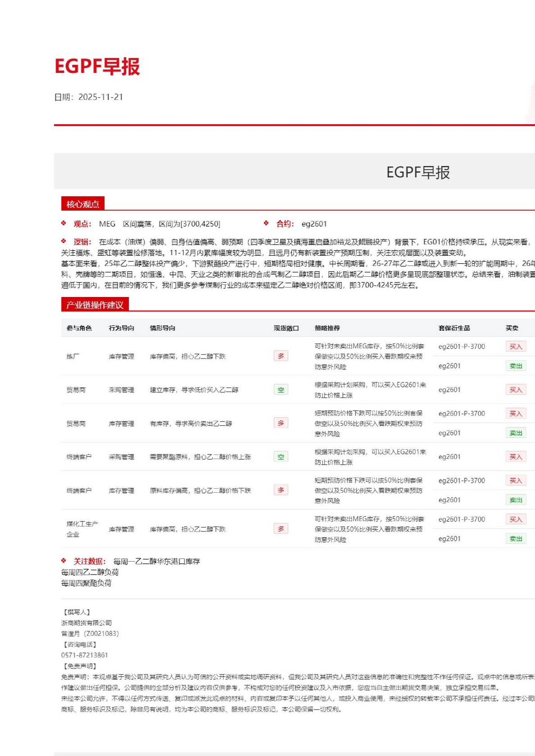Screen dimensions: 535x756
Task: Click the 多 badge in the 炼厂 row
Action: pyautogui.click(x=281, y=356)
